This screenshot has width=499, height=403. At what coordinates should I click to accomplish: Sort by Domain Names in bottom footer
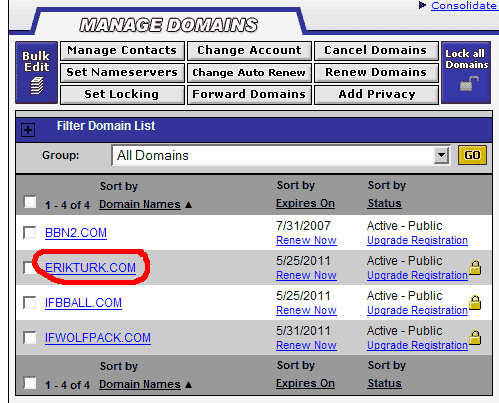140,384
